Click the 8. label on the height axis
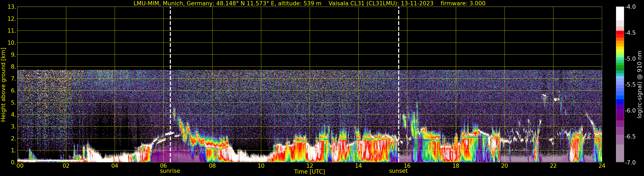The height and width of the screenshot is (176, 644). [13, 67]
